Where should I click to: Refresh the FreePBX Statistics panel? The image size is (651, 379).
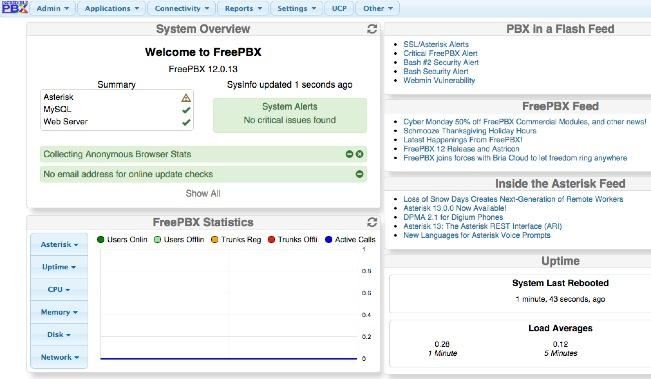point(372,222)
